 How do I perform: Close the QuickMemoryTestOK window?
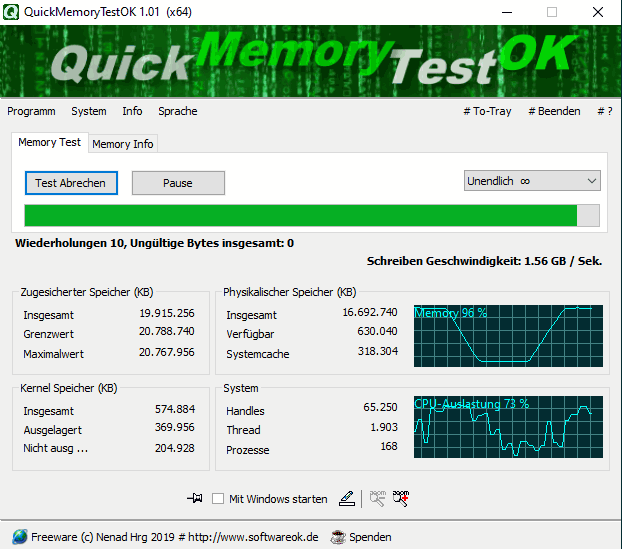tap(598, 12)
